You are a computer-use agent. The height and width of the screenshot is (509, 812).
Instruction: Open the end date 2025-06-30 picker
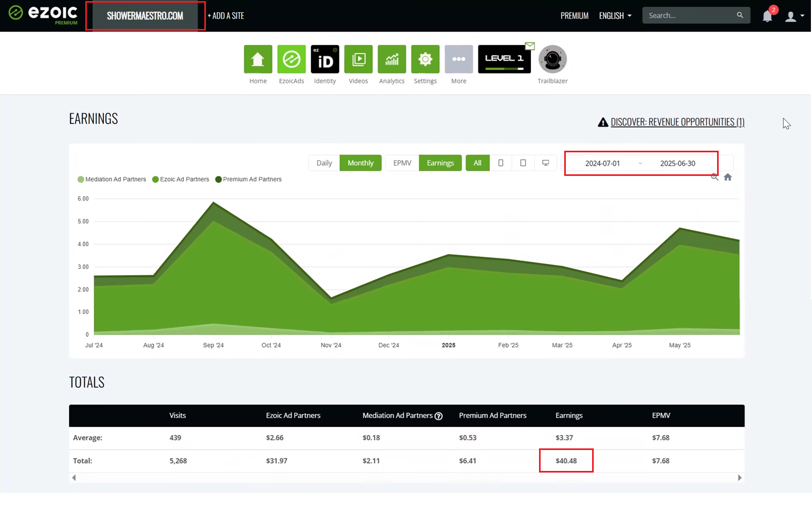pyautogui.click(x=677, y=164)
